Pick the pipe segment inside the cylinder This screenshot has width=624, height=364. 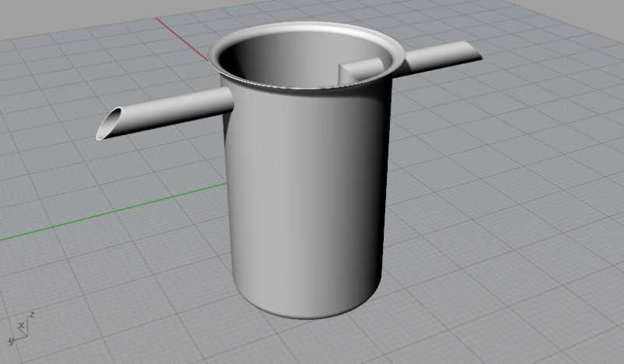(x=360, y=70)
